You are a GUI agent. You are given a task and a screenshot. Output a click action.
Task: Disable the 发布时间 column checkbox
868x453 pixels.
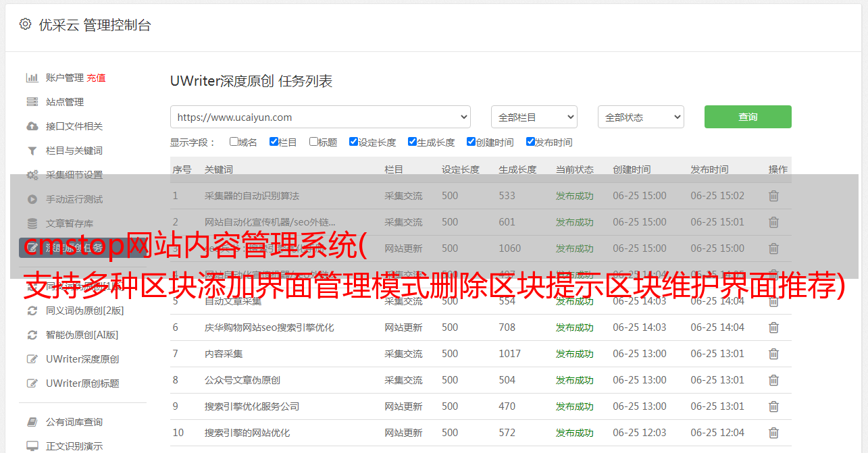530,142
